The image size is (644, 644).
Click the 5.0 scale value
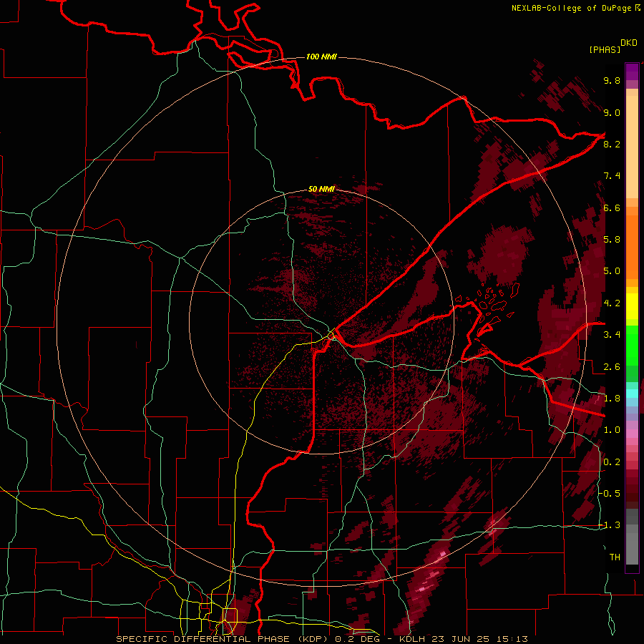pos(612,271)
